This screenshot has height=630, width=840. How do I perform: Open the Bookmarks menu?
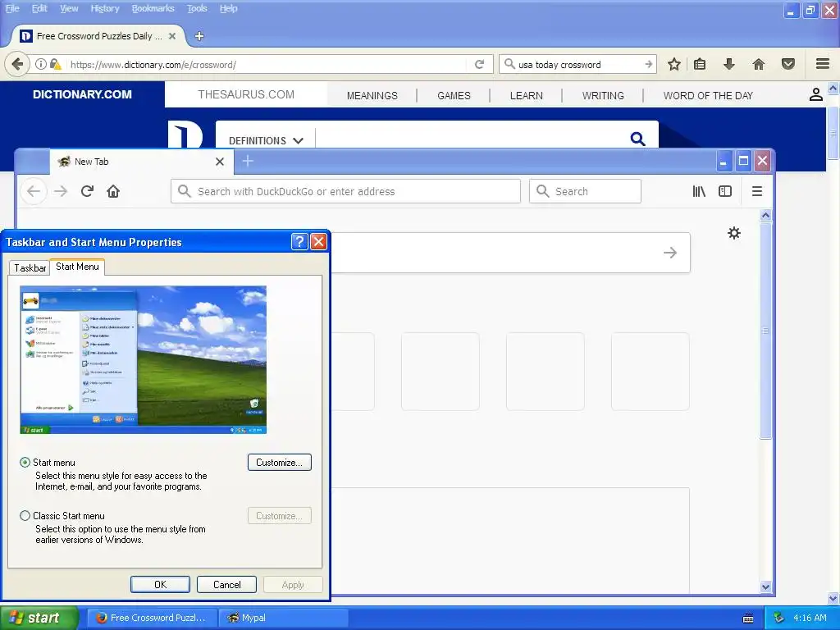pyautogui.click(x=153, y=8)
